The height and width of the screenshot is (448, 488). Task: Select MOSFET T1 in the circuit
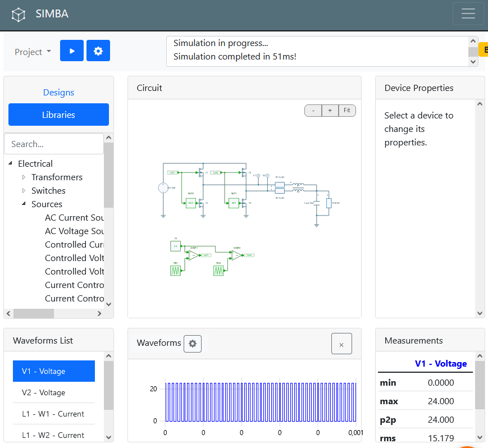click(202, 173)
